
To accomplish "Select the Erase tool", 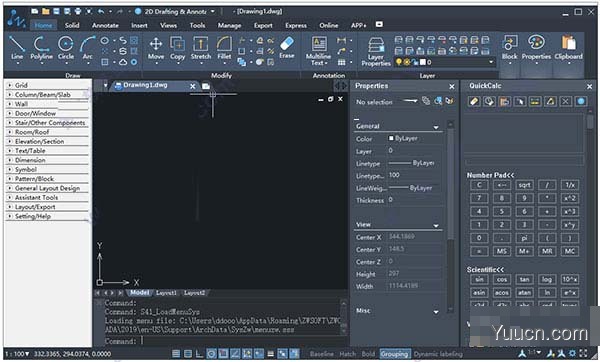I will click(287, 47).
